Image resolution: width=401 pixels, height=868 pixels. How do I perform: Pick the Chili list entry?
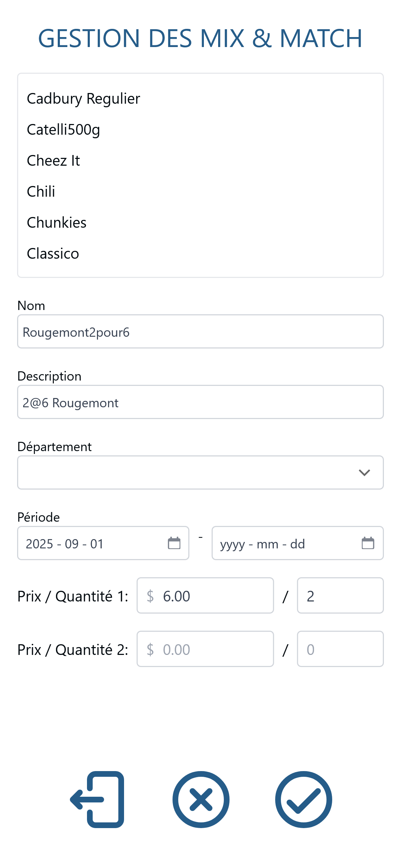41,192
